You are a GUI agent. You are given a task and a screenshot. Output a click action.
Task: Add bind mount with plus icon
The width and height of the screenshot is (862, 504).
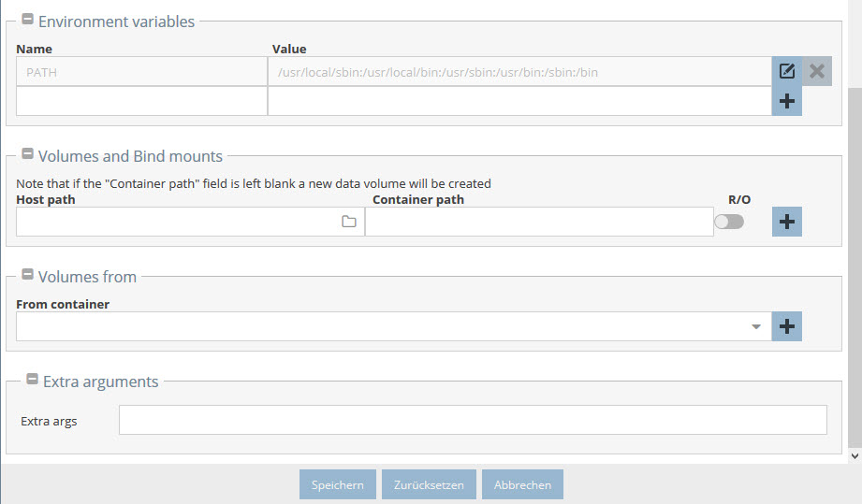click(787, 222)
